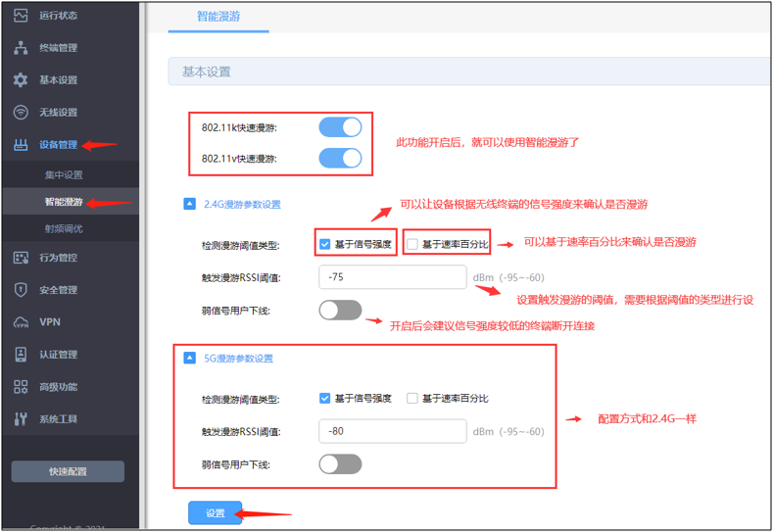Viewport: 773px width, 532px height.
Task: Click the 2.4G RSSI threshold field showing -75
Action: pyautogui.click(x=392, y=277)
